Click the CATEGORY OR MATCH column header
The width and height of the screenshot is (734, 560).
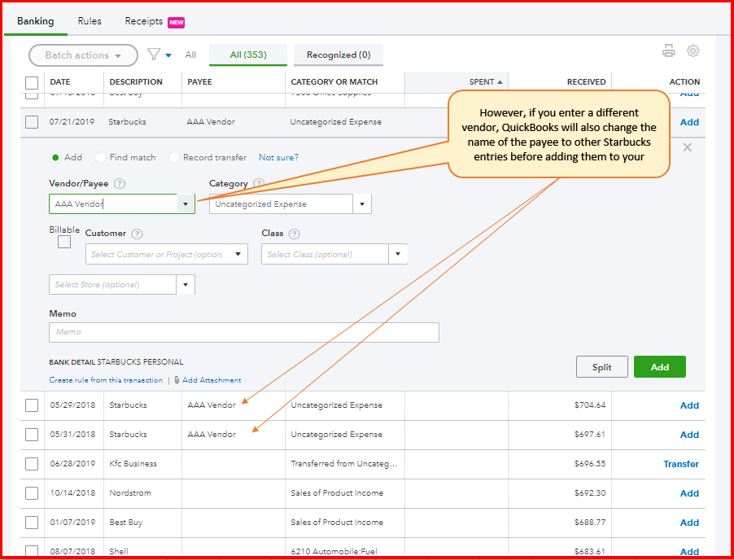pyautogui.click(x=334, y=82)
